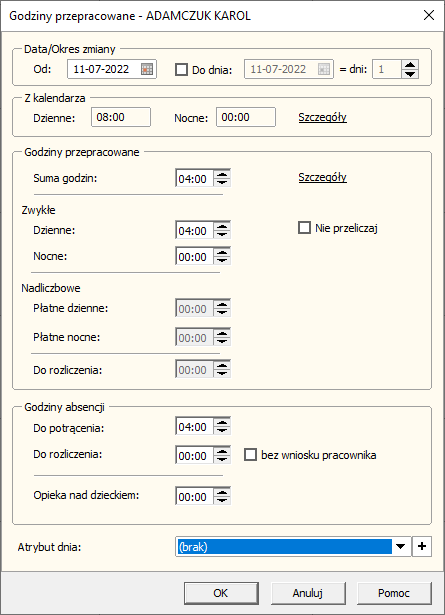Click into the Od date field
The width and height of the screenshot is (445, 615).
pyautogui.click(x=104, y=69)
